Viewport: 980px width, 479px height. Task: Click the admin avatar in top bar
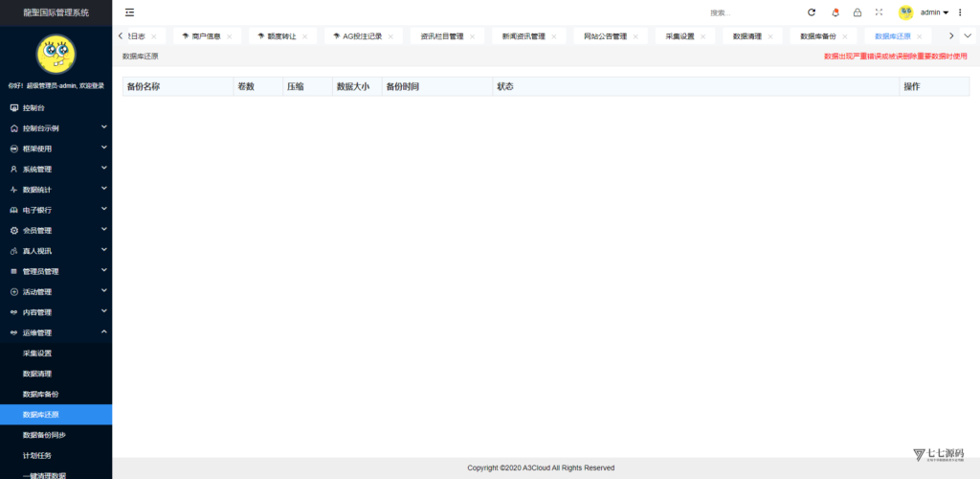905,12
